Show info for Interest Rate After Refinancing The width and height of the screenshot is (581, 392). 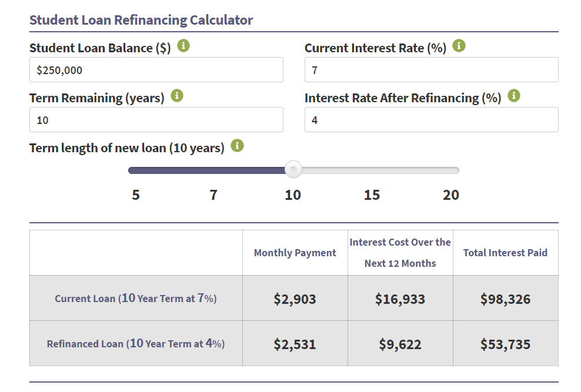point(513,96)
